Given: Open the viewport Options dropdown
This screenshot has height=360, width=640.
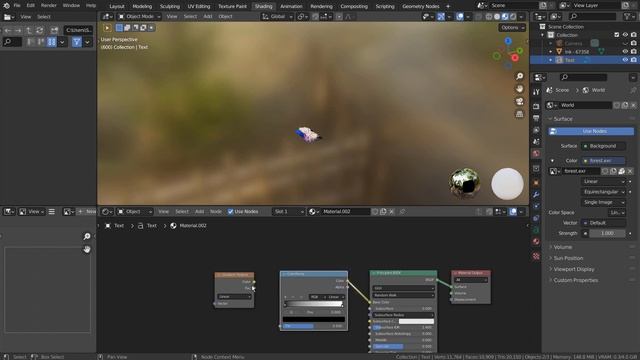Looking at the screenshot, I should pyautogui.click(x=512, y=27).
